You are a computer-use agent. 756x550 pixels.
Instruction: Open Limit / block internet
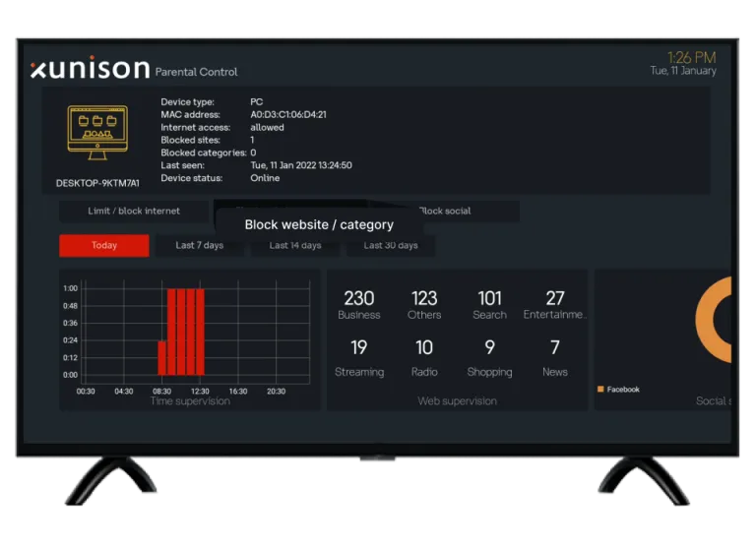point(134,212)
